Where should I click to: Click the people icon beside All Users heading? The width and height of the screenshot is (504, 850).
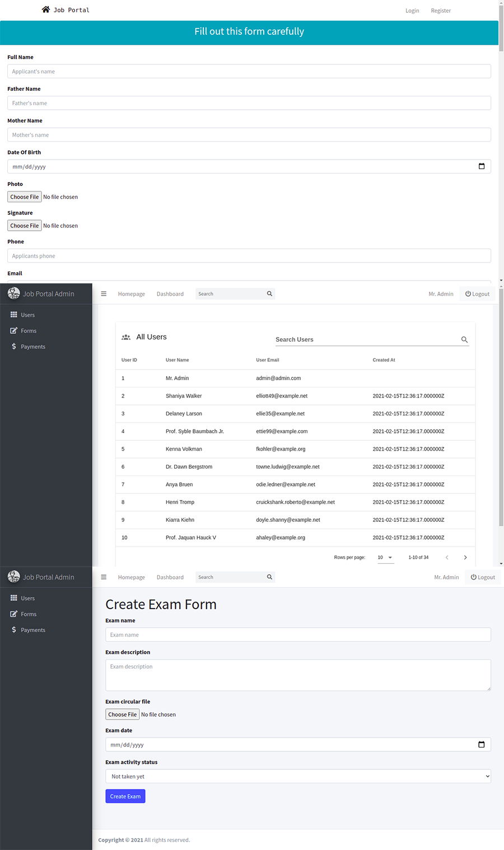tap(126, 337)
